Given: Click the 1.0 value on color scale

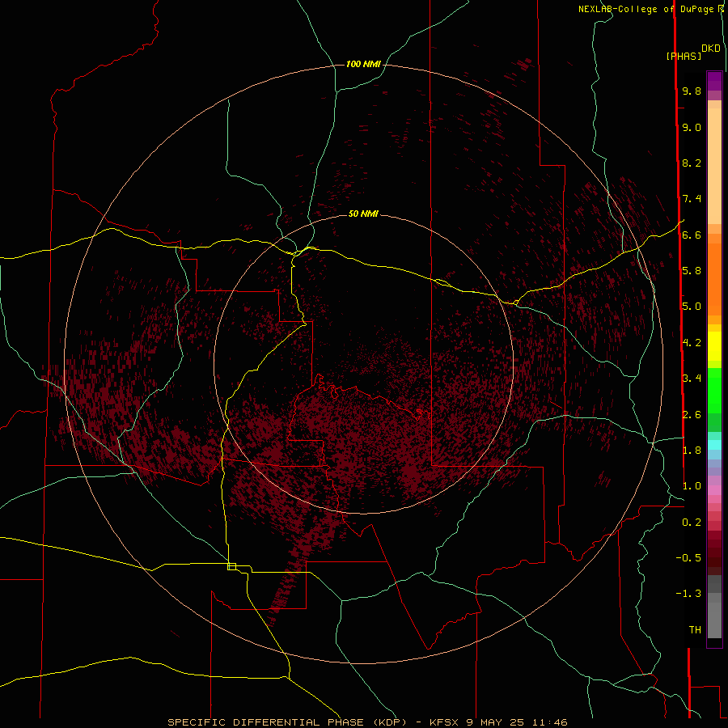Looking at the screenshot, I should 692,486.
